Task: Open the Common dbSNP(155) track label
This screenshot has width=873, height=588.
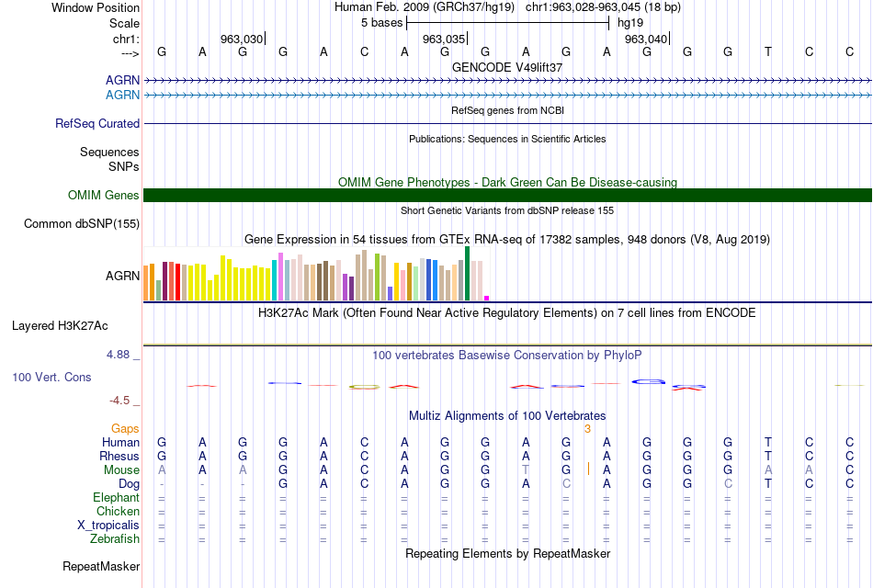Action: tap(81, 224)
